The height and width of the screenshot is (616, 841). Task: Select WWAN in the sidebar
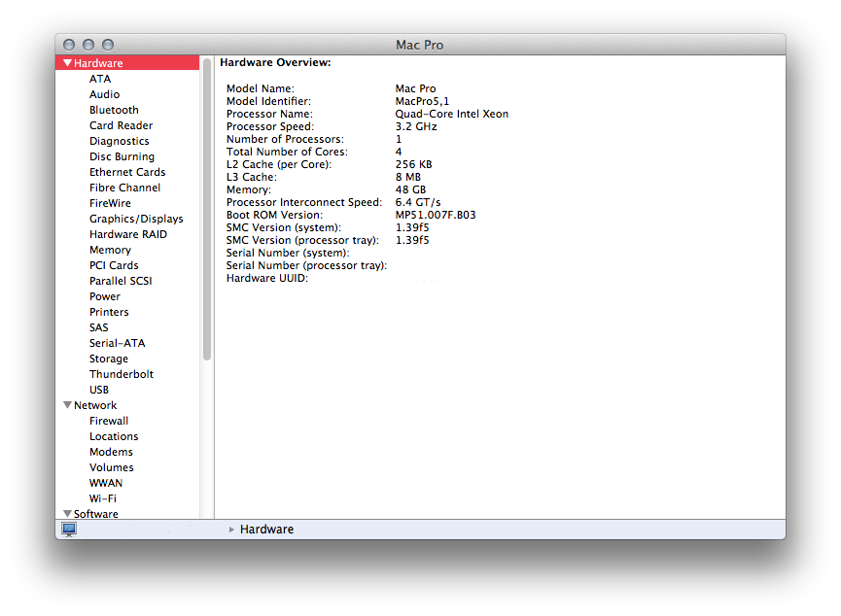click(106, 483)
